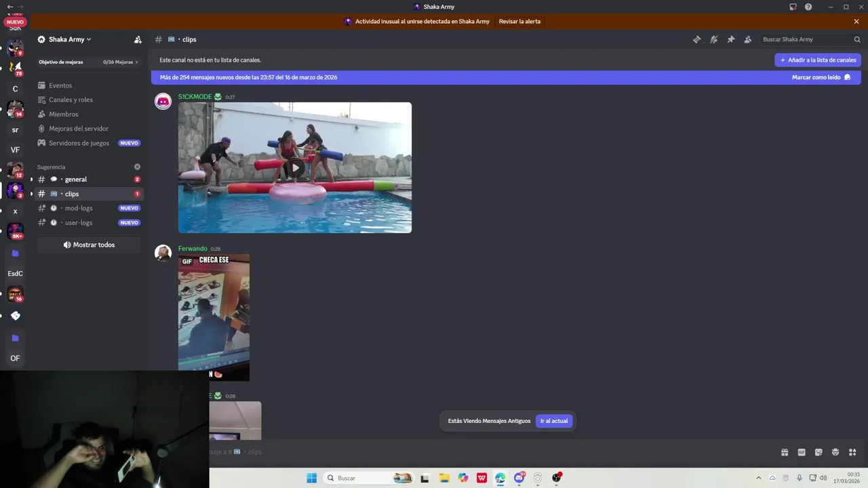Click Añadir a la lista de canales
Screen dimensions: 868x488
point(818,60)
